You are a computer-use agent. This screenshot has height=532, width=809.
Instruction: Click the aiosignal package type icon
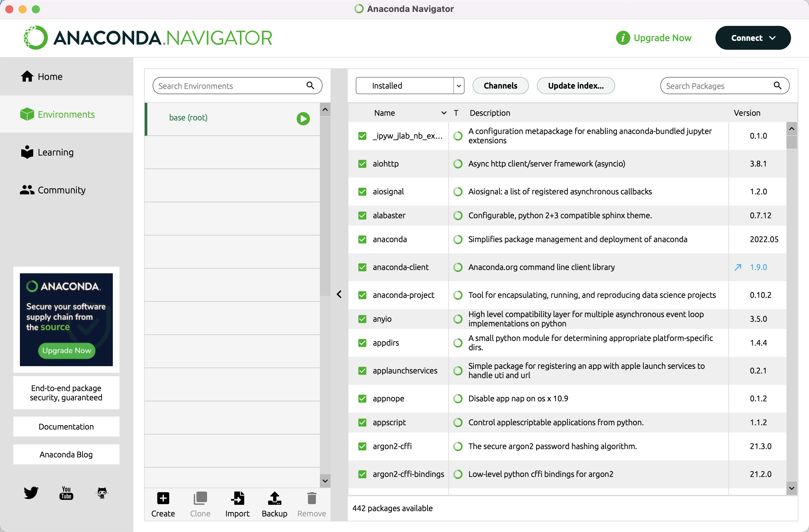point(458,192)
